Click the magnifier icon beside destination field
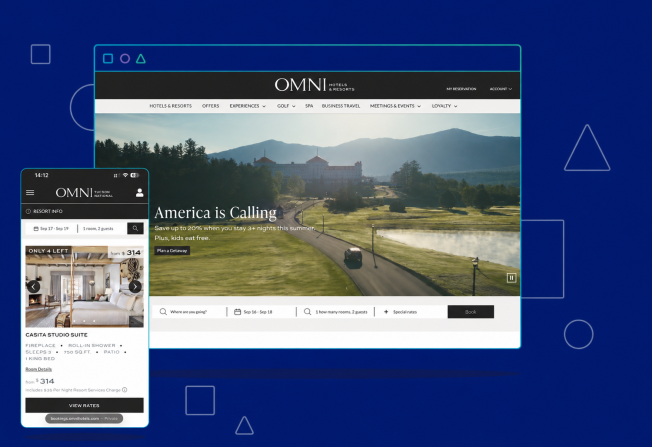652x447 pixels. tap(163, 312)
